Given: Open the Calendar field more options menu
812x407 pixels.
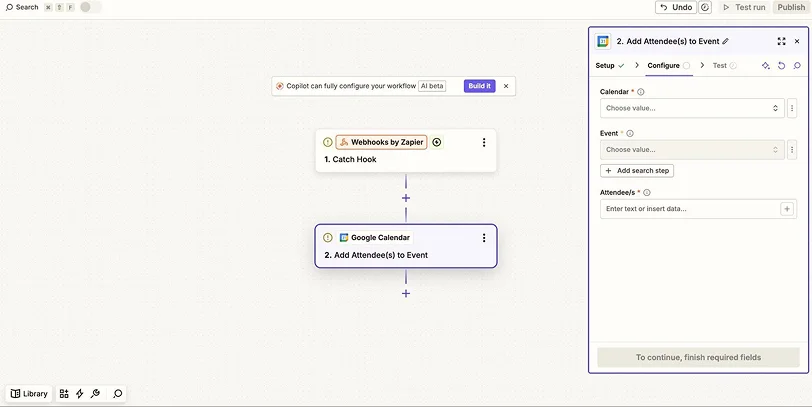Looking at the screenshot, I should (792, 108).
